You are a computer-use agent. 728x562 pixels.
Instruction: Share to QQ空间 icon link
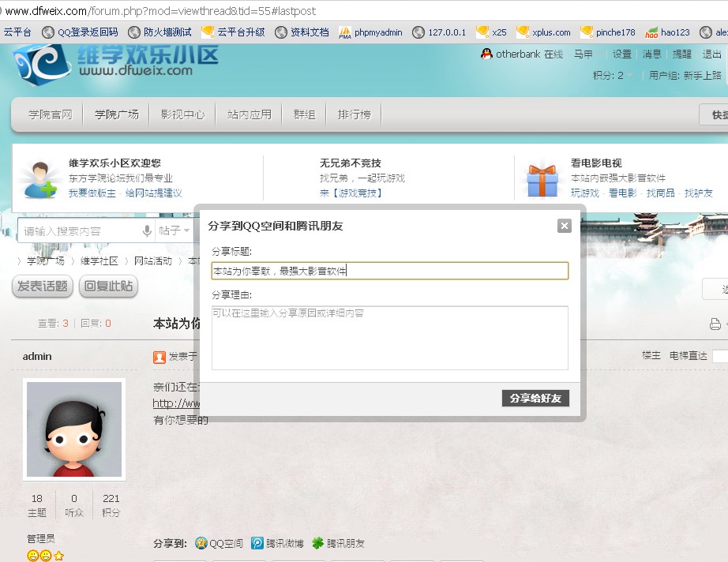(x=220, y=543)
